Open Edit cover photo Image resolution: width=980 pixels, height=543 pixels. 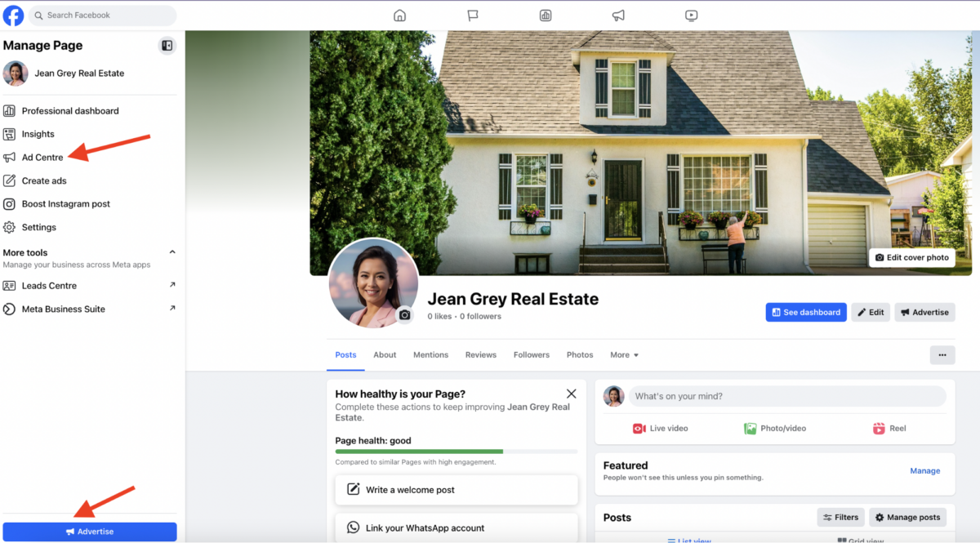(x=911, y=257)
